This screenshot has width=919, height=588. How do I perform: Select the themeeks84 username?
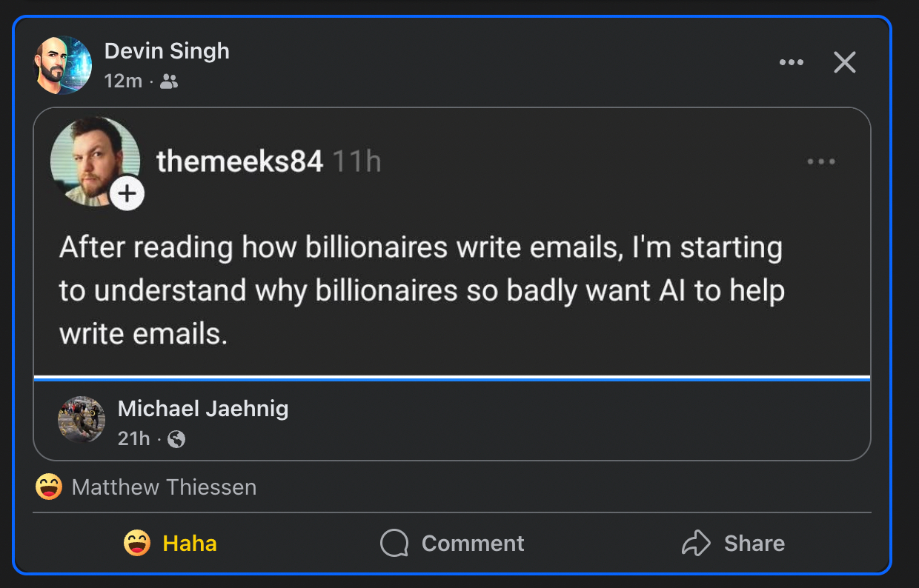239,161
